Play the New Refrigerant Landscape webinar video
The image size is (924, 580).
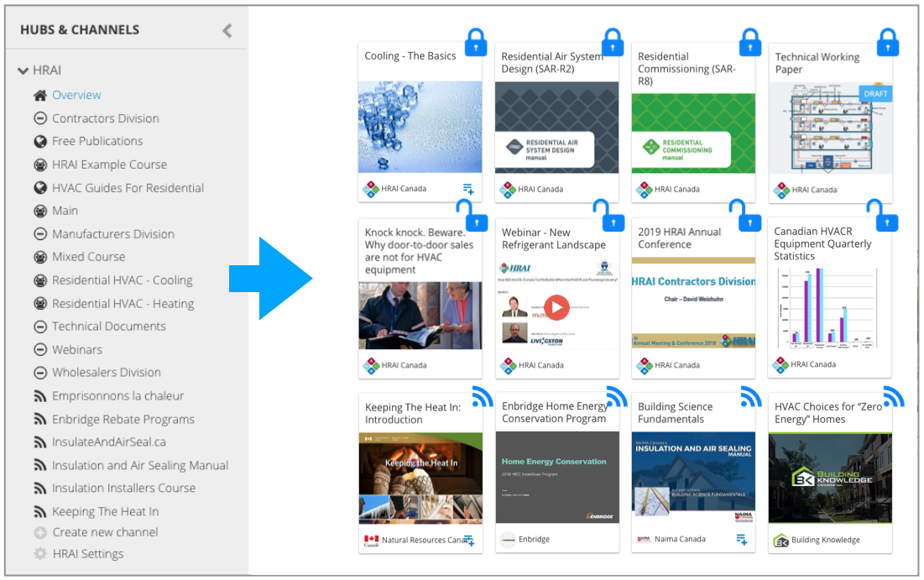tap(557, 307)
